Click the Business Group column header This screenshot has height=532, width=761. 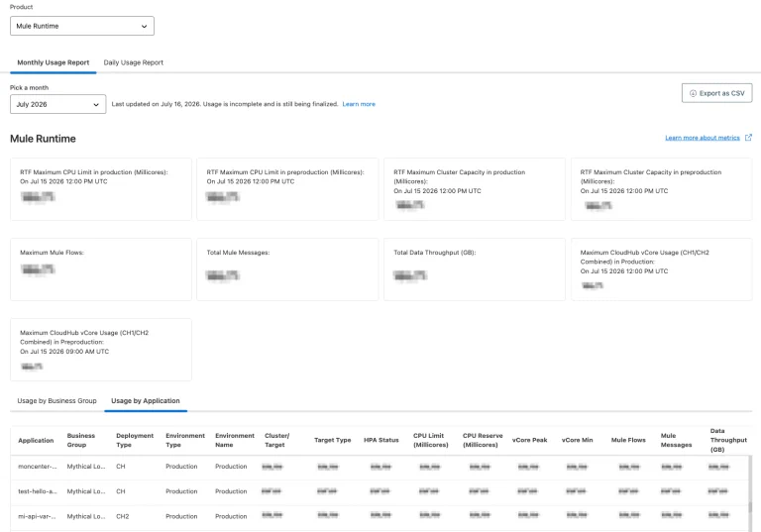coord(81,440)
